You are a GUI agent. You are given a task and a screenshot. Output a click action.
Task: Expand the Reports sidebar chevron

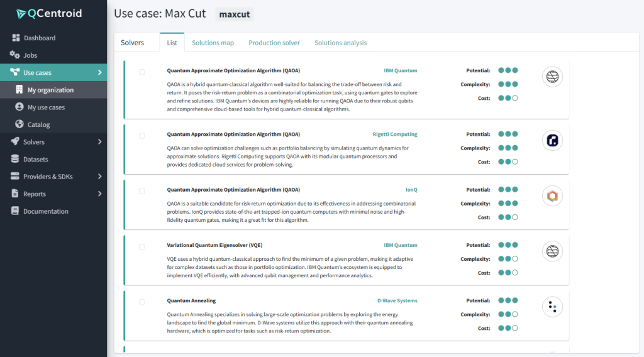pos(99,194)
